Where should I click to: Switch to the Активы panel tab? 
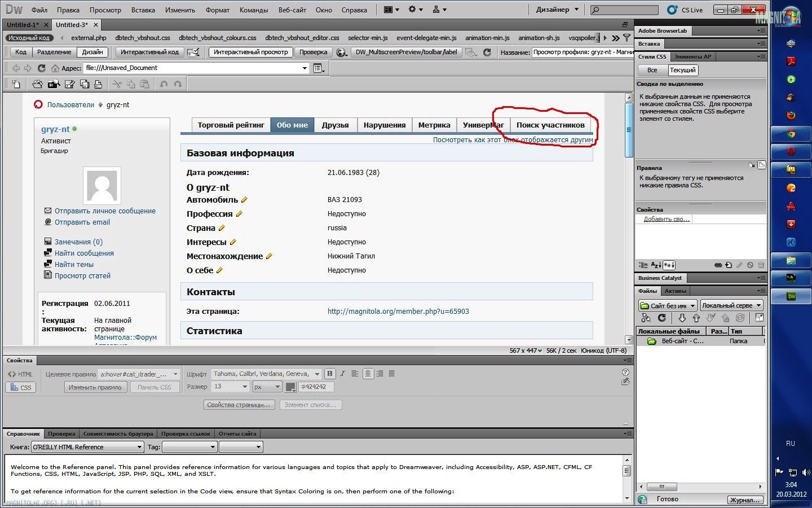(x=676, y=291)
